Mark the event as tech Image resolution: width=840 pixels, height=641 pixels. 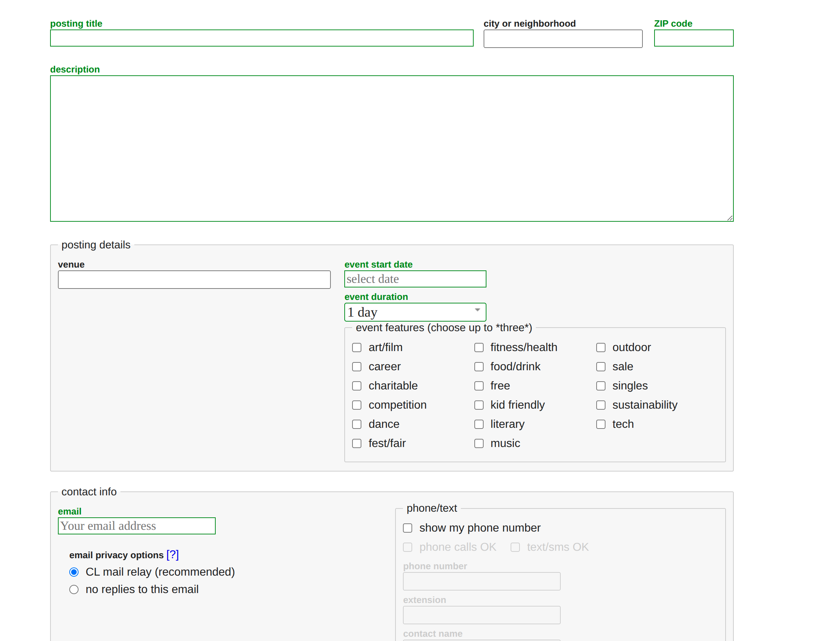click(601, 424)
